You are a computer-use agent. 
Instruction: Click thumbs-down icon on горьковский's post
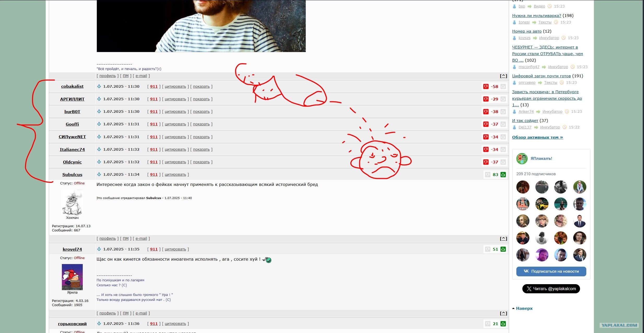(487, 324)
